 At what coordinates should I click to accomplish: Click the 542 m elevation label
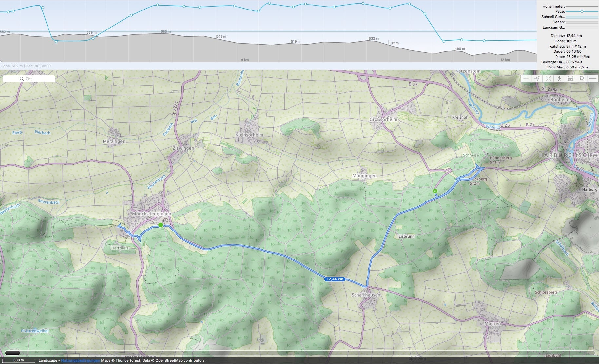[221, 36]
